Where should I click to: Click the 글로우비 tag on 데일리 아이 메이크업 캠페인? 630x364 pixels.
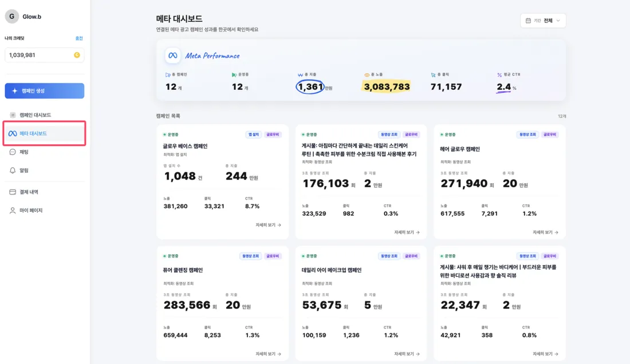point(411,256)
